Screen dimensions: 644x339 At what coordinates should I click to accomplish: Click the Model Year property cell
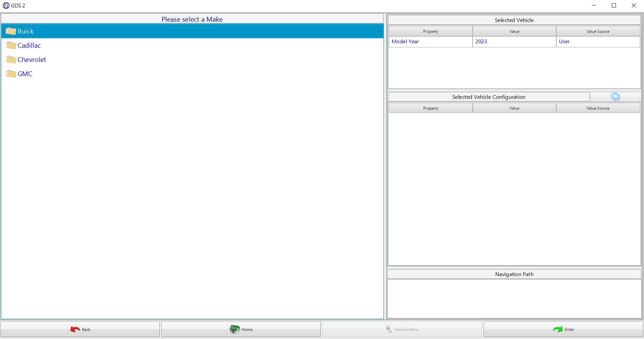[x=431, y=42]
